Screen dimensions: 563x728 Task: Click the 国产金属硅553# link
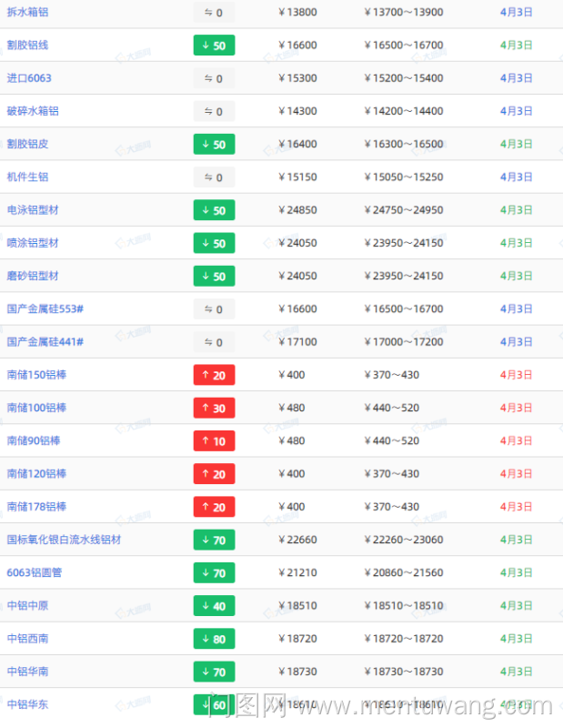[x=45, y=309]
